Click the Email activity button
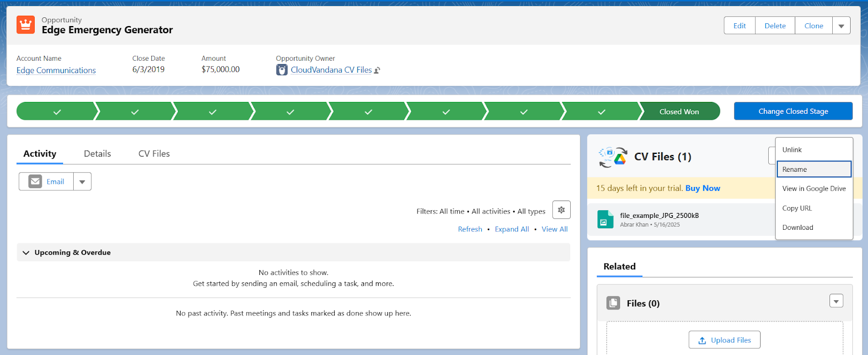The width and height of the screenshot is (868, 355). [x=46, y=182]
